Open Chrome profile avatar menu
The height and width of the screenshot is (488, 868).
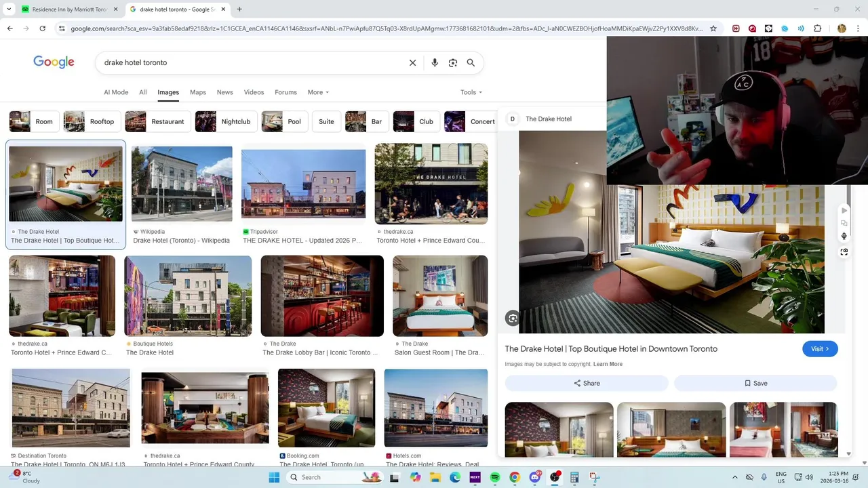842,28
